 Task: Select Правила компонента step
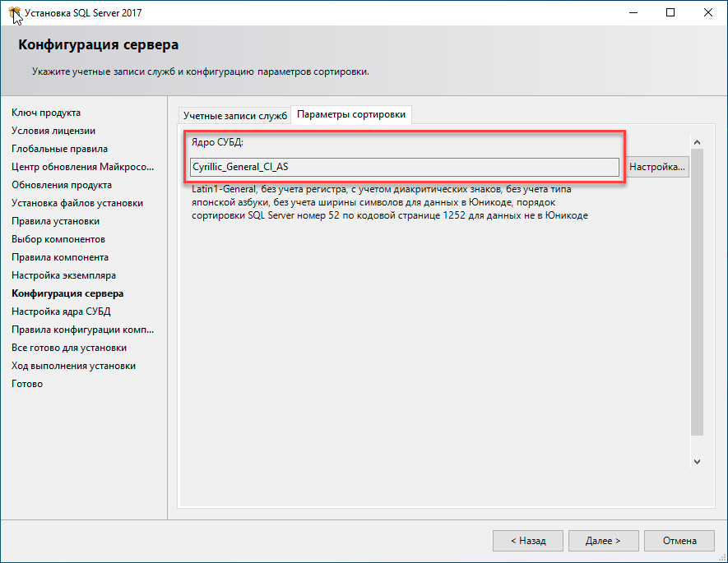pos(60,257)
